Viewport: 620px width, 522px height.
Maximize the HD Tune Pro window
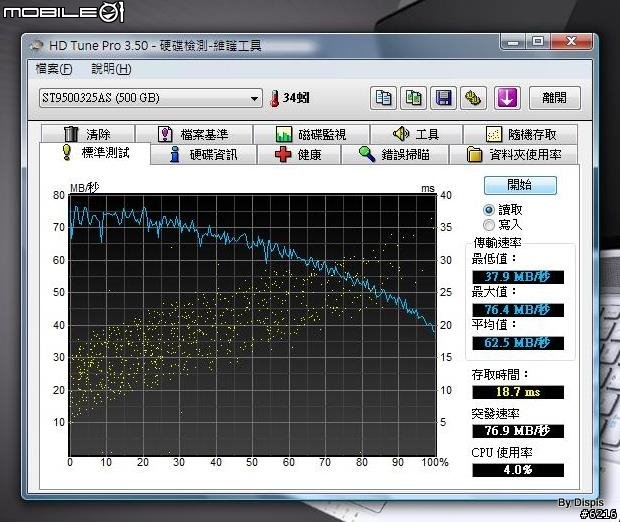coord(538,42)
